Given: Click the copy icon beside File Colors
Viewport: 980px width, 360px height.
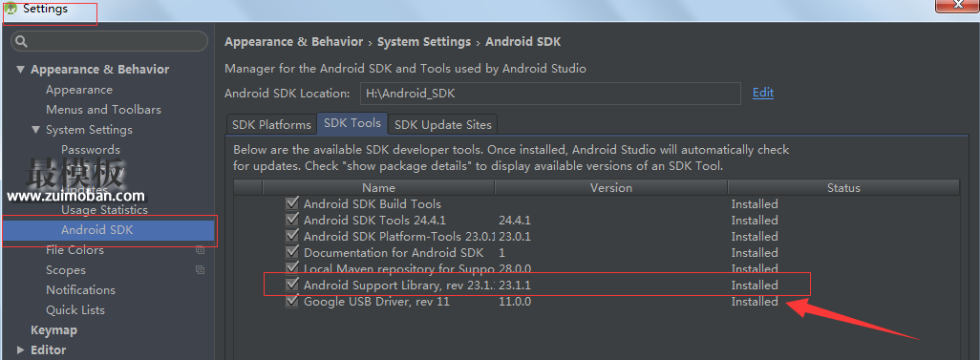Looking at the screenshot, I should click(200, 250).
